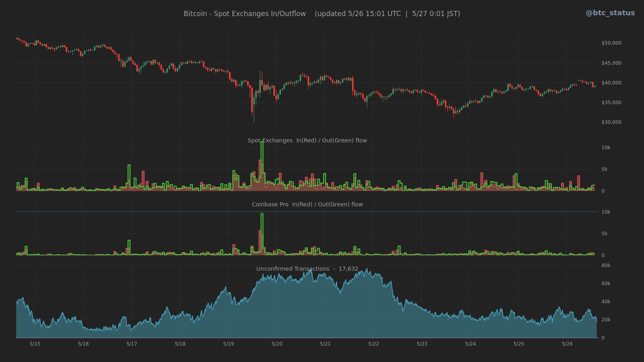
Task: Select the 5/26 date label
Action: pos(567,344)
